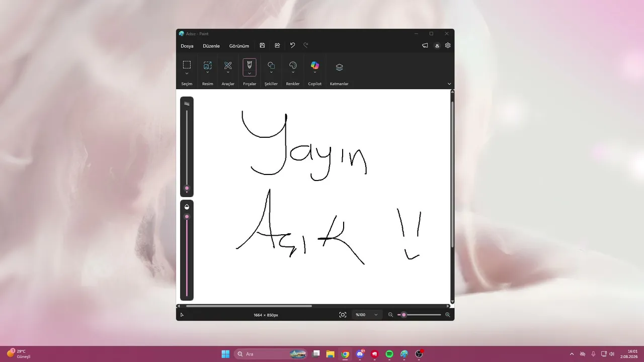Expand the Seçim dropdown arrow
This screenshot has width=644, height=362.
(x=187, y=74)
